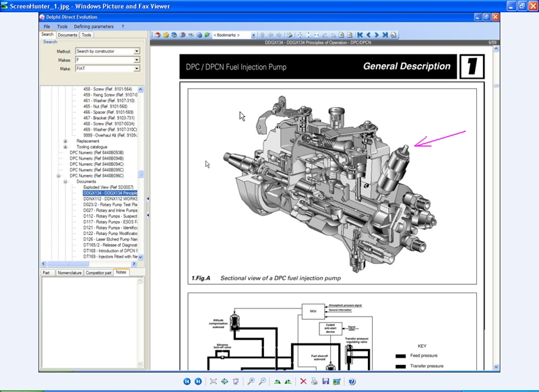Click the print icon in document toolbar
Screen dimensions: 539x392
click(289, 34)
